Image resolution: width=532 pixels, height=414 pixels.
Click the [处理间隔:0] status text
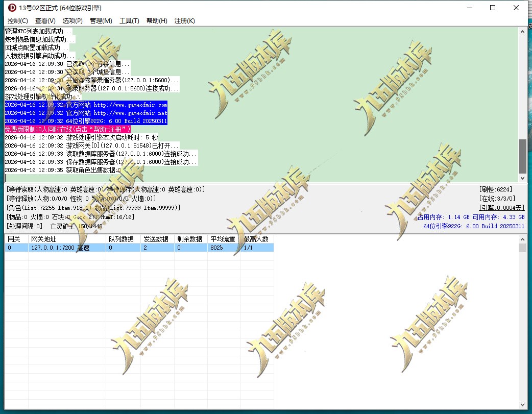(x=25, y=226)
